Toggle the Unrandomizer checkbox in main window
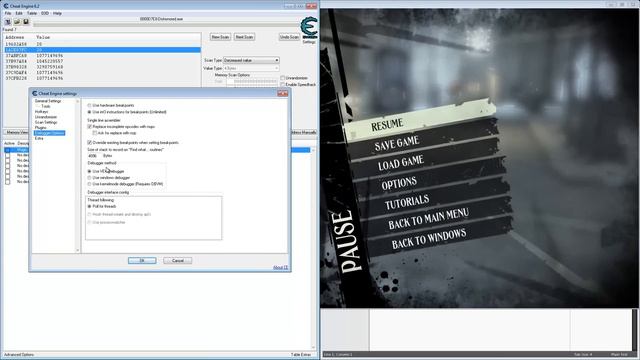640x360 pixels. (282, 78)
